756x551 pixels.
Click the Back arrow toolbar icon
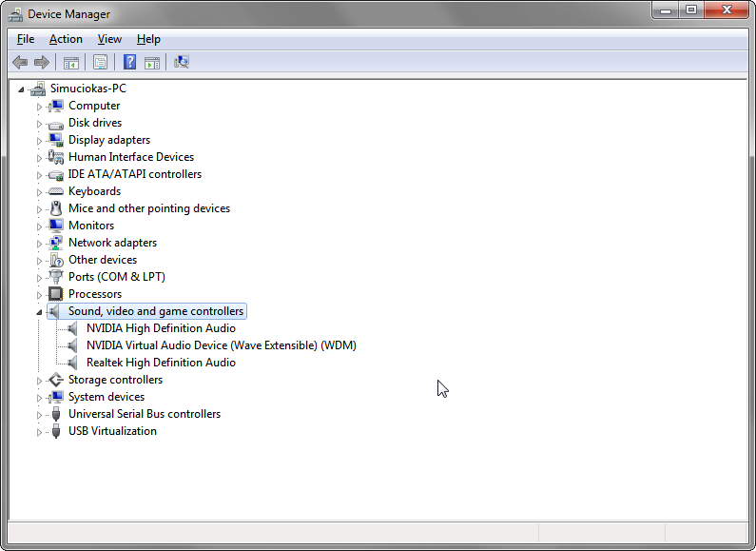click(x=20, y=62)
